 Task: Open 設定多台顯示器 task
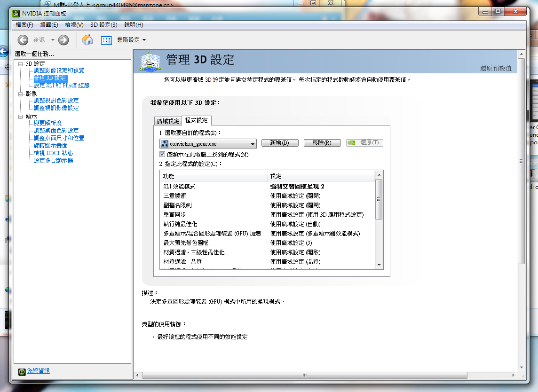click(54, 160)
